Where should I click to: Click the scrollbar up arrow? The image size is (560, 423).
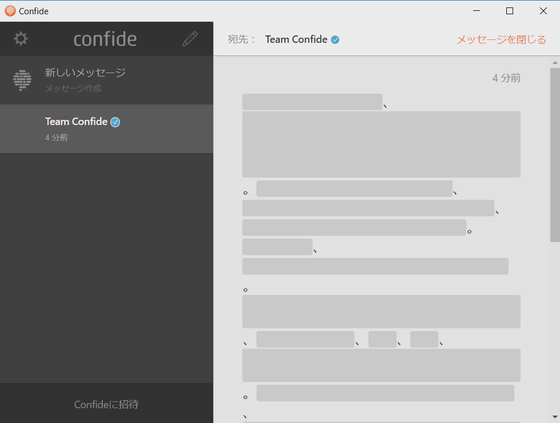(x=555, y=63)
